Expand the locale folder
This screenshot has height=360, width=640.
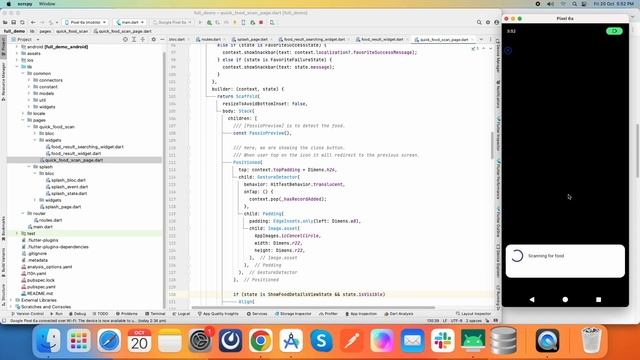click(23, 113)
